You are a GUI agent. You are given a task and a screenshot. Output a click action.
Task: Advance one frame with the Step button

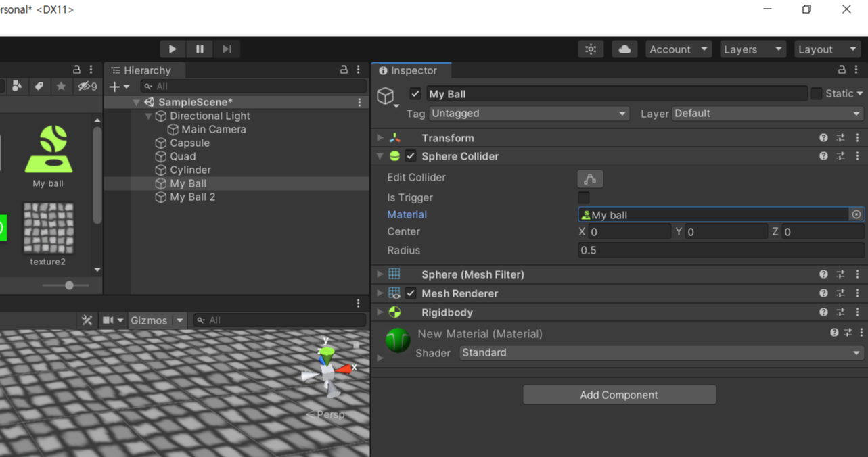pos(227,49)
